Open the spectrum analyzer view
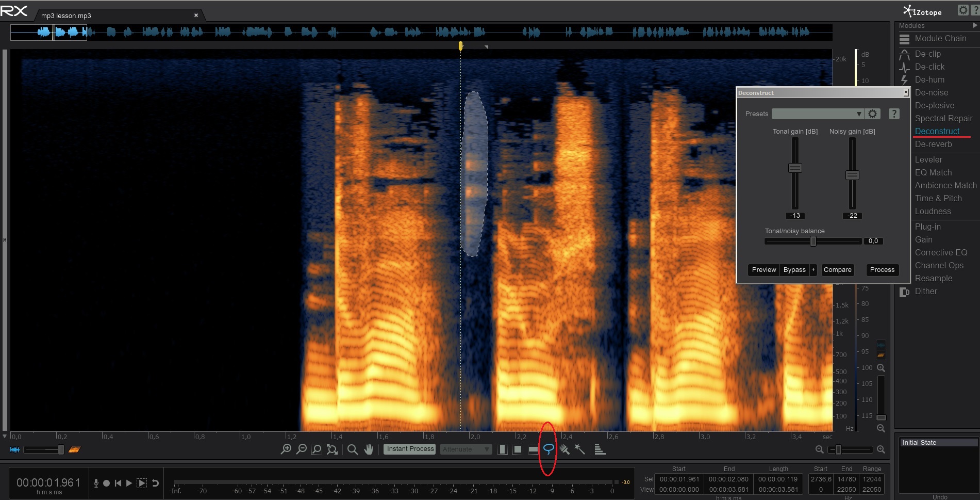The image size is (980, 500). click(x=600, y=449)
